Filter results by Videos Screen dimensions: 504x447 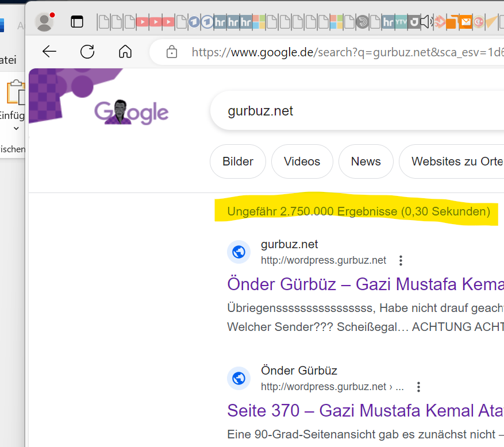click(x=302, y=161)
